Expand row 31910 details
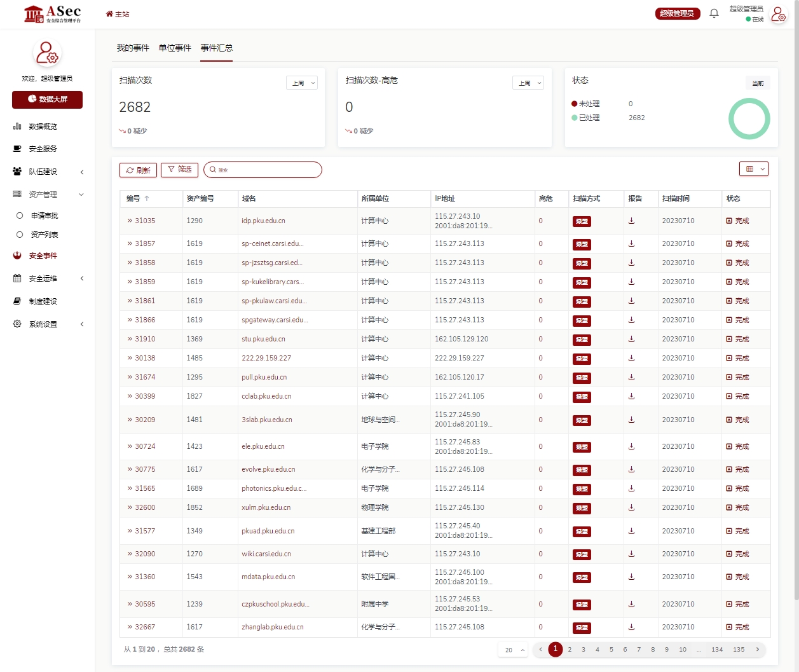799x672 pixels. tap(130, 339)
